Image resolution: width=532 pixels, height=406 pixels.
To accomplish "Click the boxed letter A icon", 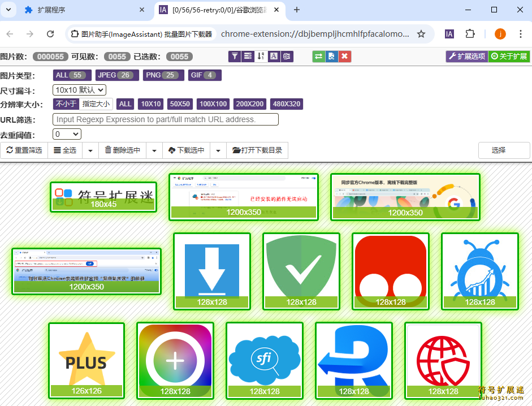I will (274, 57).
